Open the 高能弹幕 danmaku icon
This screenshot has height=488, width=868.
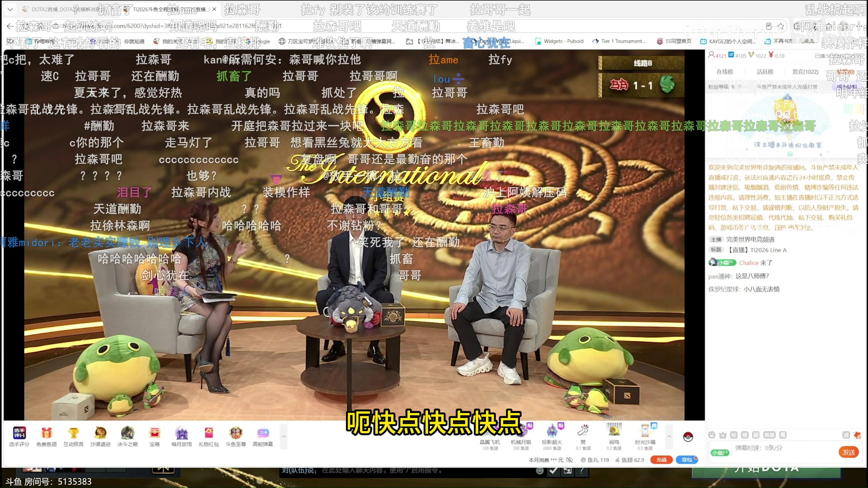coord(263,436)
